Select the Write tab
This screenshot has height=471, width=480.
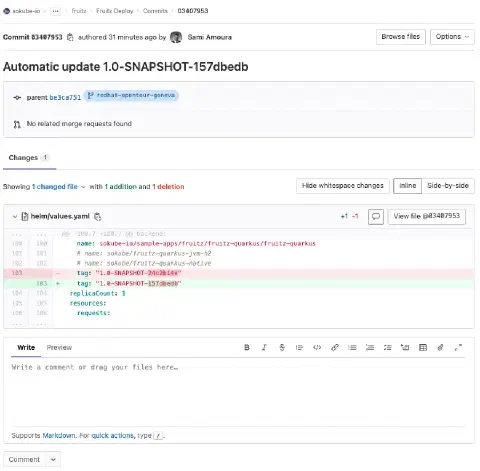click(26, 348)
